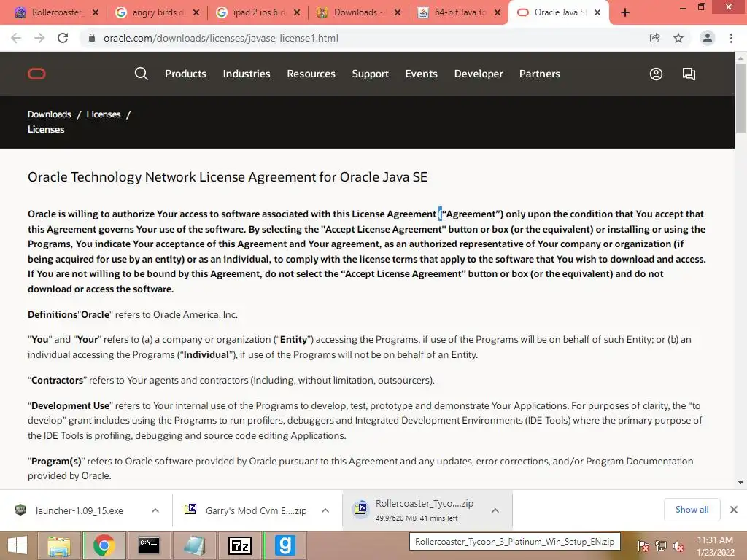Open the 7-Zip taskbar icon

(x=239, y=545)
